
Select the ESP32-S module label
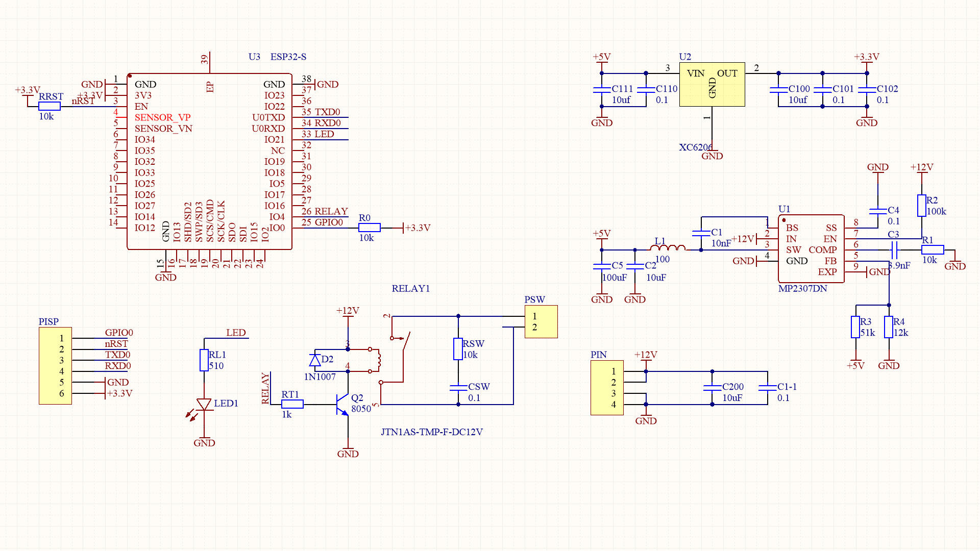pos(288,57)
